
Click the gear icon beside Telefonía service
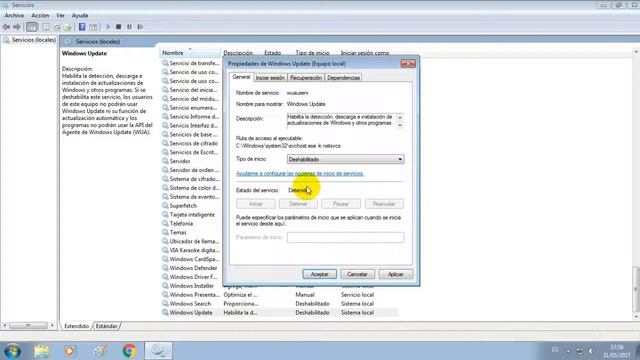coord(165,224)
